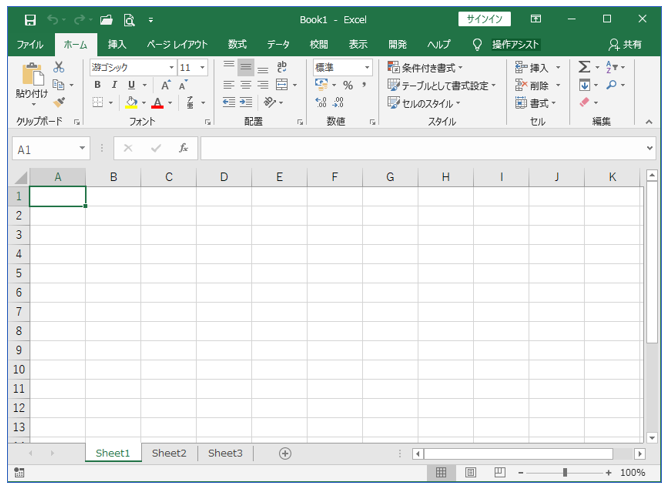Viewport: 670px width, 490px height.
Task: Open font color dropdown arrow
Action: tap(170, 103)
